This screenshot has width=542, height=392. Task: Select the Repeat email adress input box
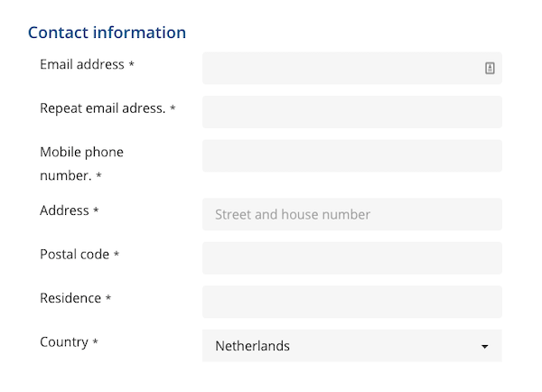click(x=352, y=112)
